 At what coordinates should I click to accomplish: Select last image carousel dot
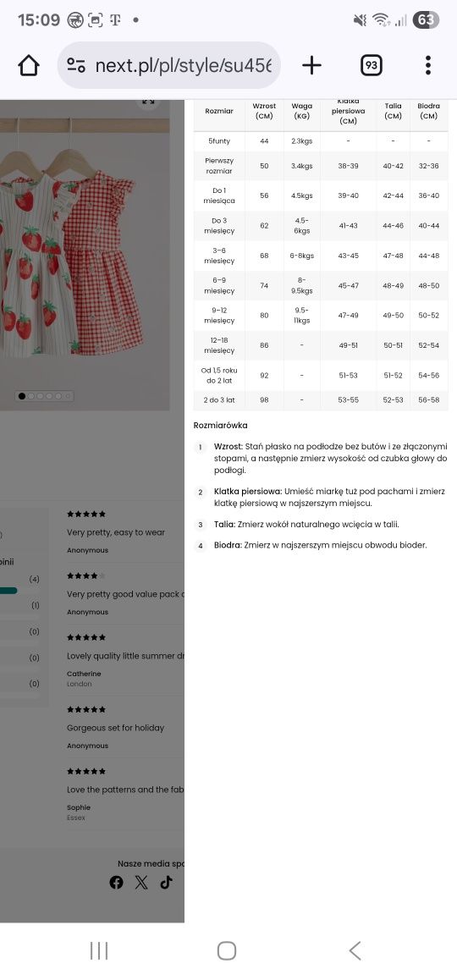click(68, 395)
